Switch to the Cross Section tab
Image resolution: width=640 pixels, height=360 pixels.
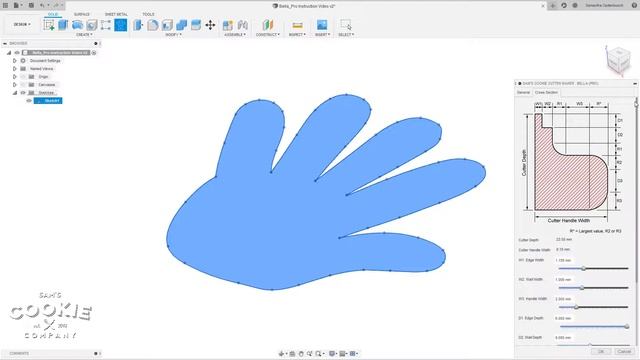pos(546,93)
